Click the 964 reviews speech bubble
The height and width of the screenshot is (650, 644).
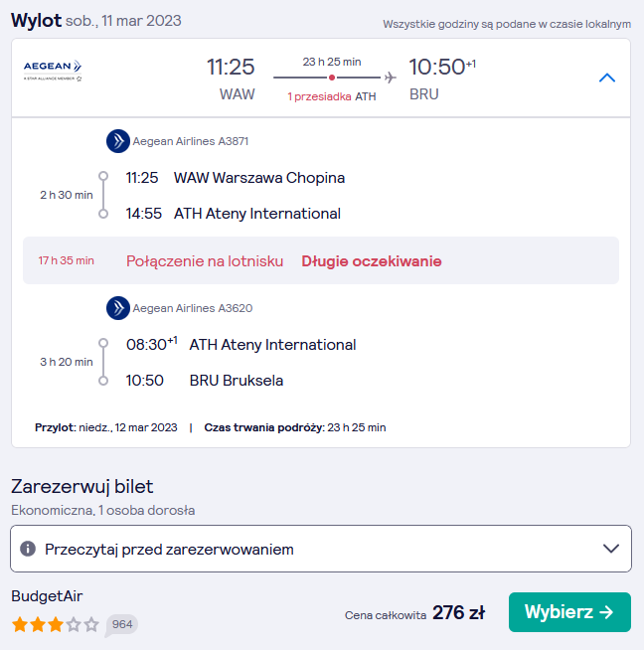(x=121, y=625)
